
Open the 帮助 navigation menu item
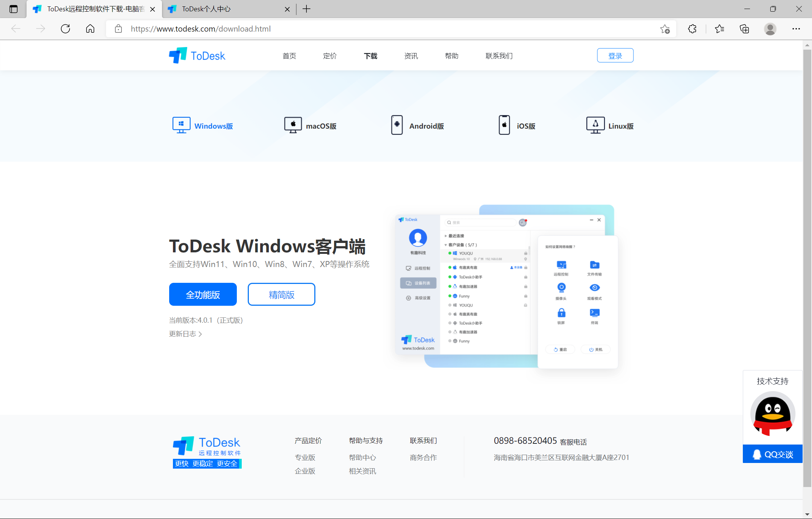tap(451, 55)
